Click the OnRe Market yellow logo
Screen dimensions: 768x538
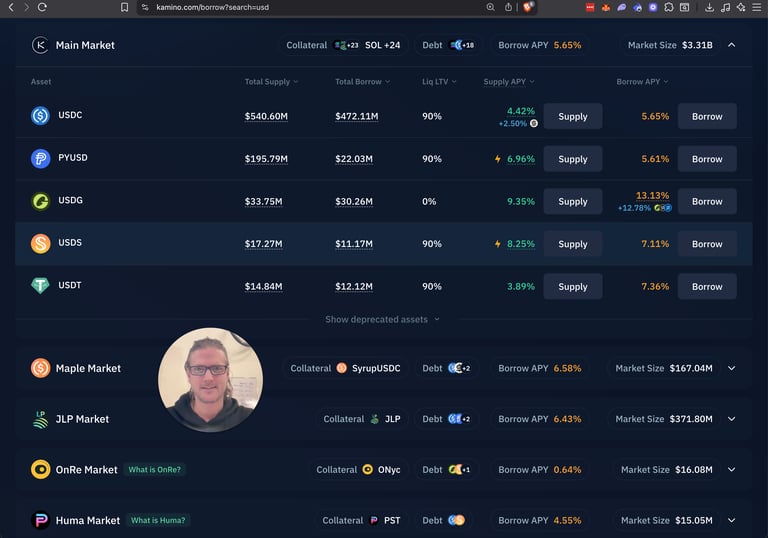click(x=40, y=469)
